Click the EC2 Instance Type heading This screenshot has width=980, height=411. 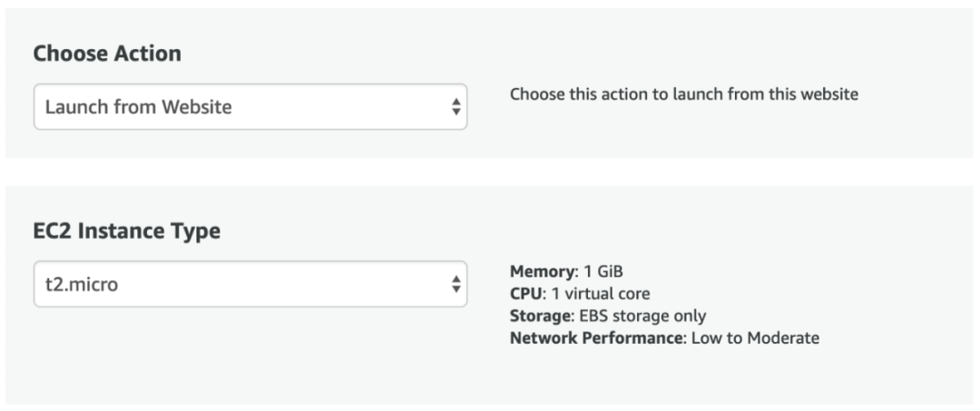click(x=127, y=231)
